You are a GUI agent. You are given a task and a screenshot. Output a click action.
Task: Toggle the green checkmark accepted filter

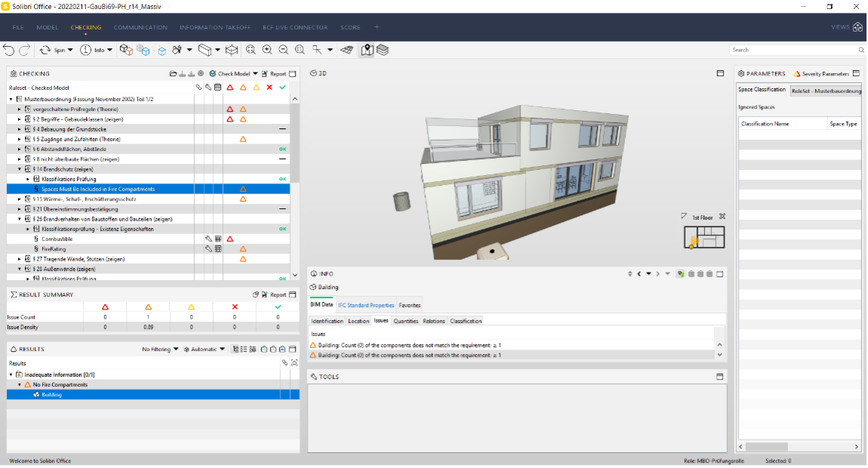point(282,88)
